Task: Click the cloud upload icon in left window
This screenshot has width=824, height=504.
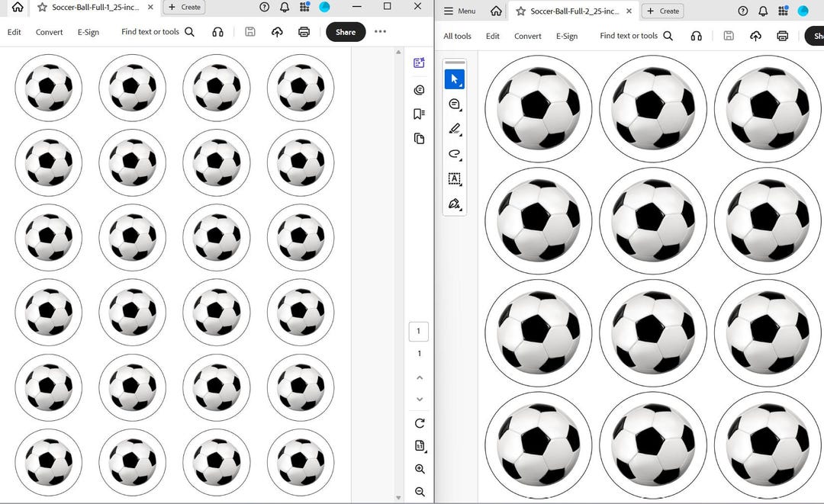Action: coord(277,32)
